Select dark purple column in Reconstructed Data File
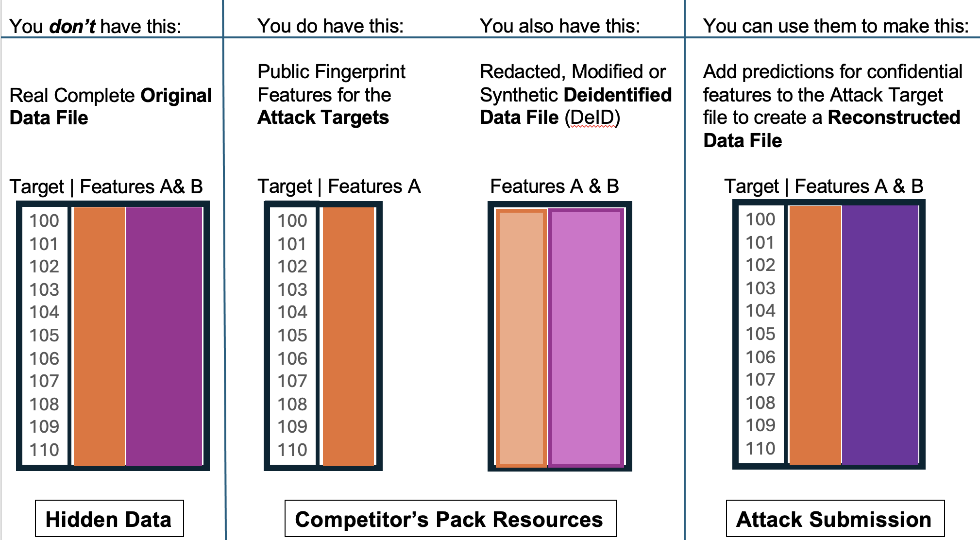The width and height of the screenshot is (980, 540). 880,335
